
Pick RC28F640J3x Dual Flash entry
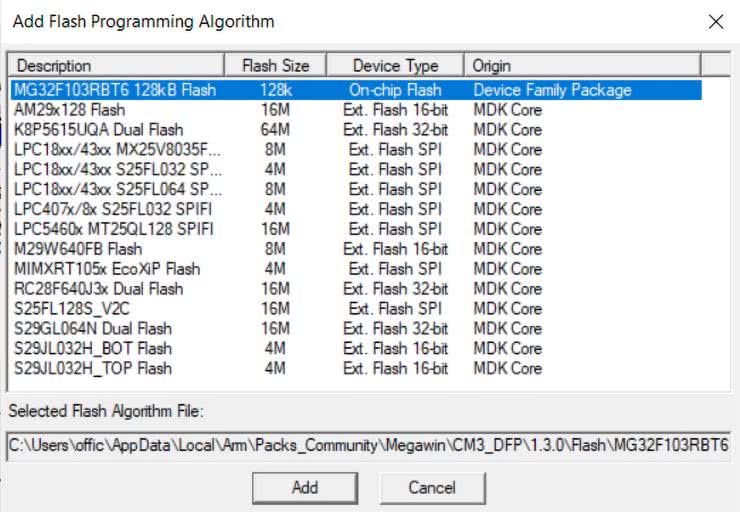(x=98, y=289)
